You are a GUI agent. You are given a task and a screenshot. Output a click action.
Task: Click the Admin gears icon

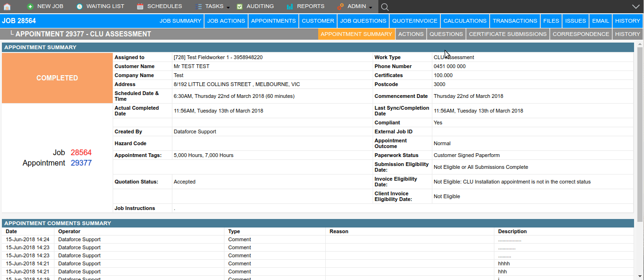point(340,7)
